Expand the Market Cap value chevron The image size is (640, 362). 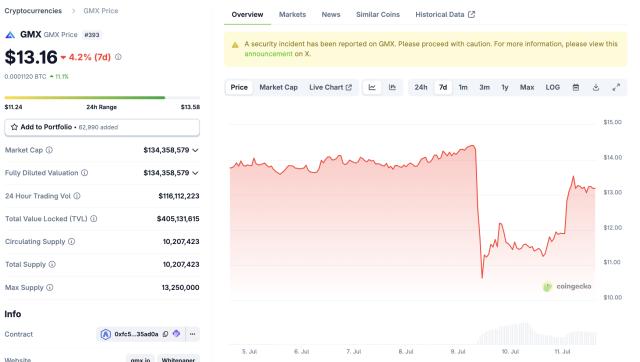tap(196, 150)
